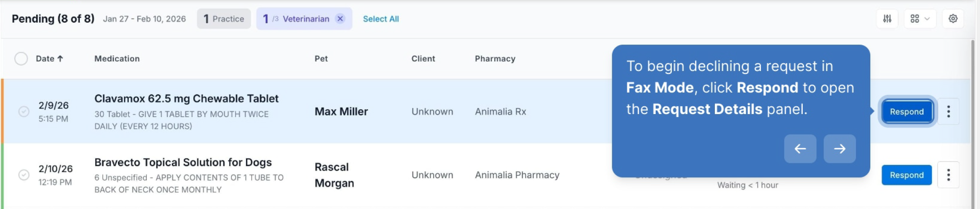Click Respond for the Bravecto request
The height and width of the screenshot is (209, 980).
click(906, 175)
